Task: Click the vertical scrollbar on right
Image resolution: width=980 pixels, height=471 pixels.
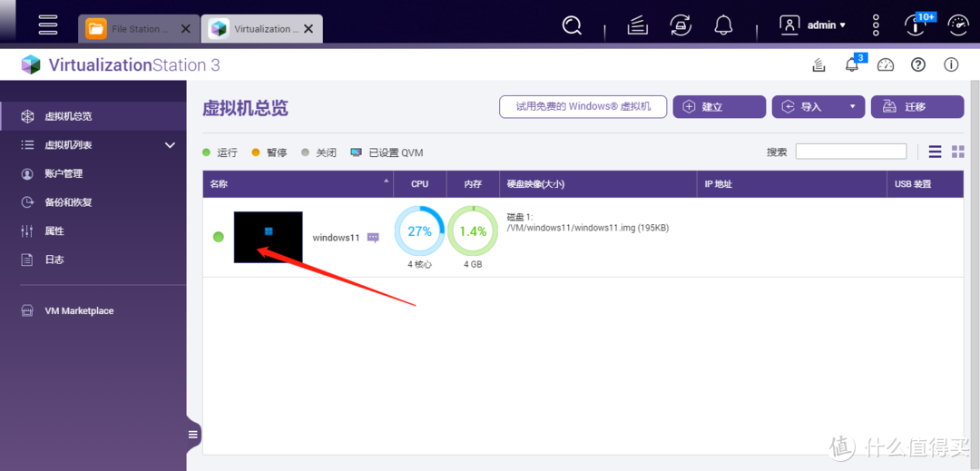Action: [x=975, y=275]
